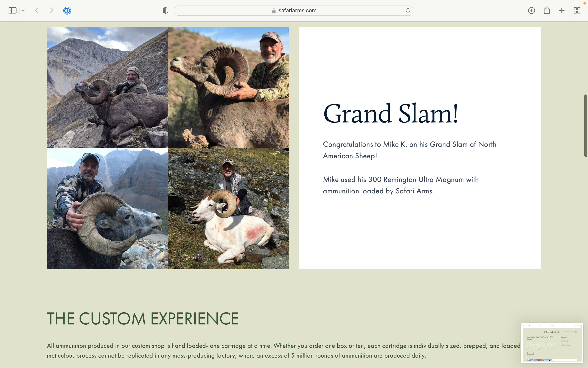Click the padlock icon in address bar
The width and height of the screenshot is (588, 368).
tap(274, 11)
